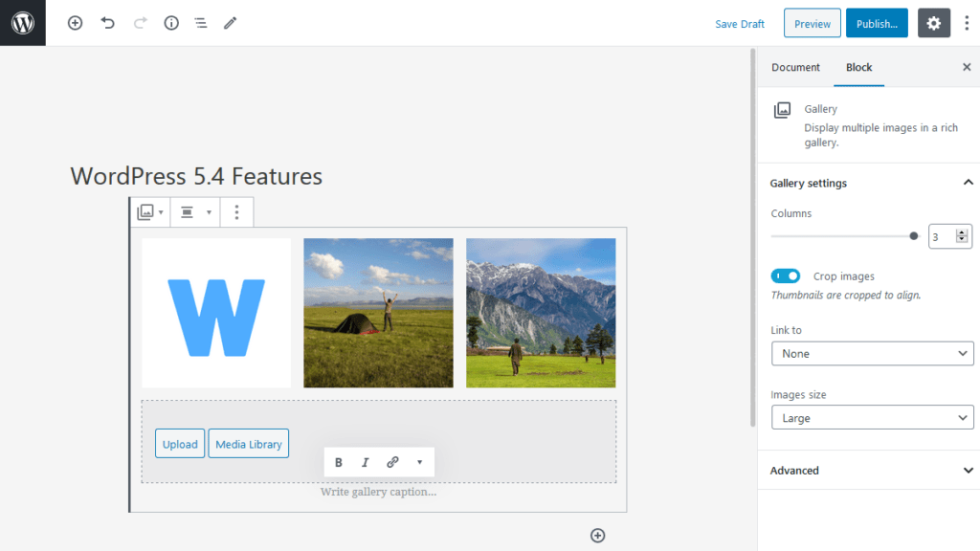Click the Publish button
Image resolution: width=980 pixels, height=551 pixels.
877,23
